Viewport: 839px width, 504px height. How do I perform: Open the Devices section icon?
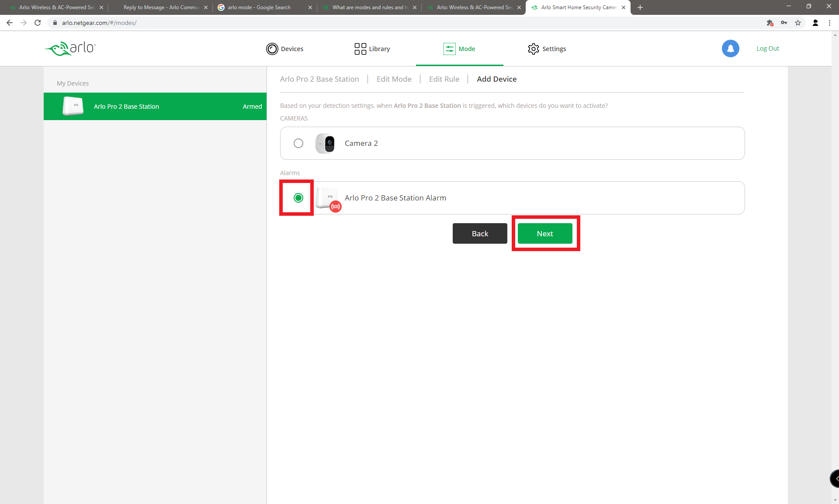coord(272,48)
